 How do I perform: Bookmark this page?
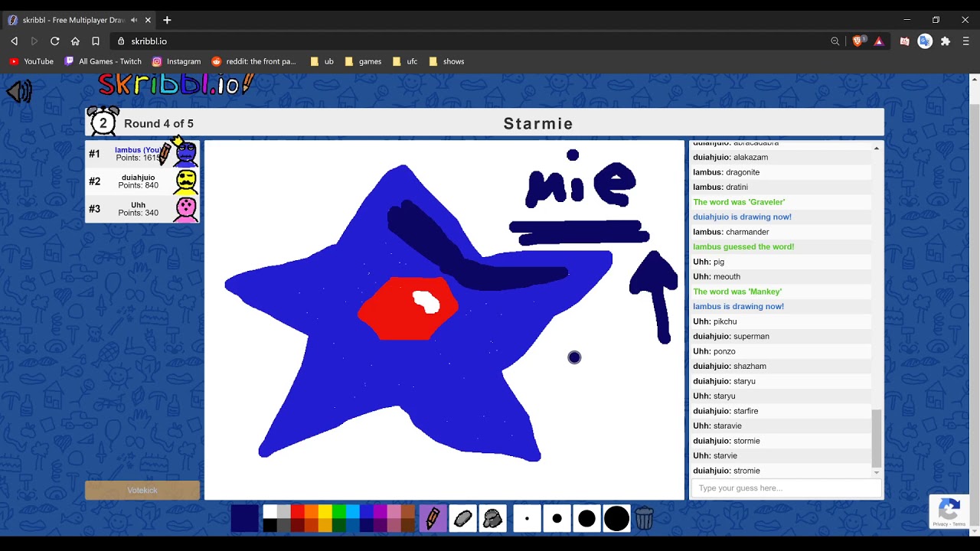pos(96,41)
